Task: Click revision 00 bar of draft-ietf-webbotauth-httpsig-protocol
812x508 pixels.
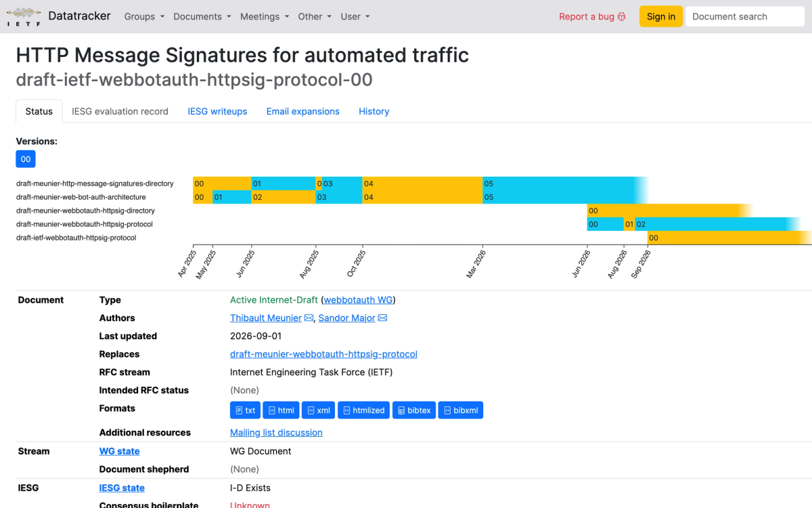Action: tap(729, 238)
